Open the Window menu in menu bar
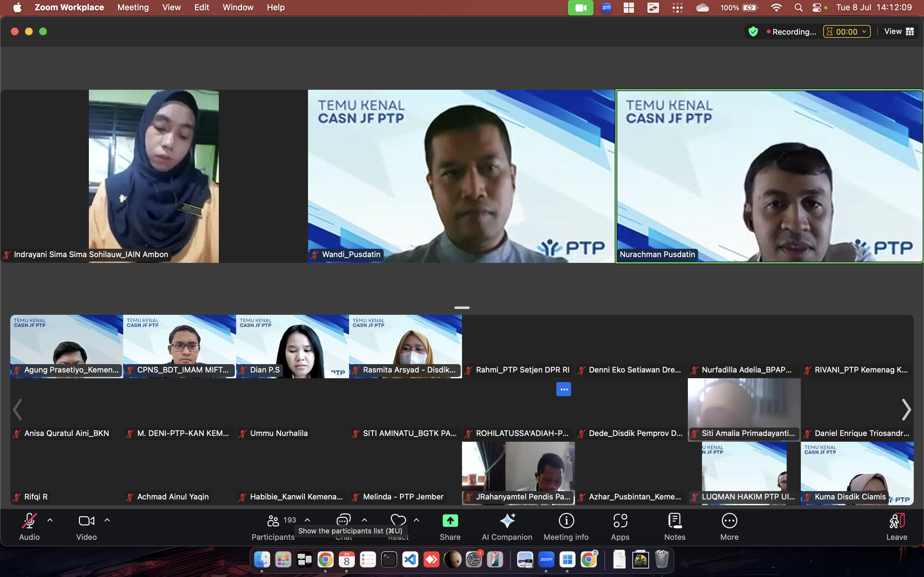 coord(238,8)
